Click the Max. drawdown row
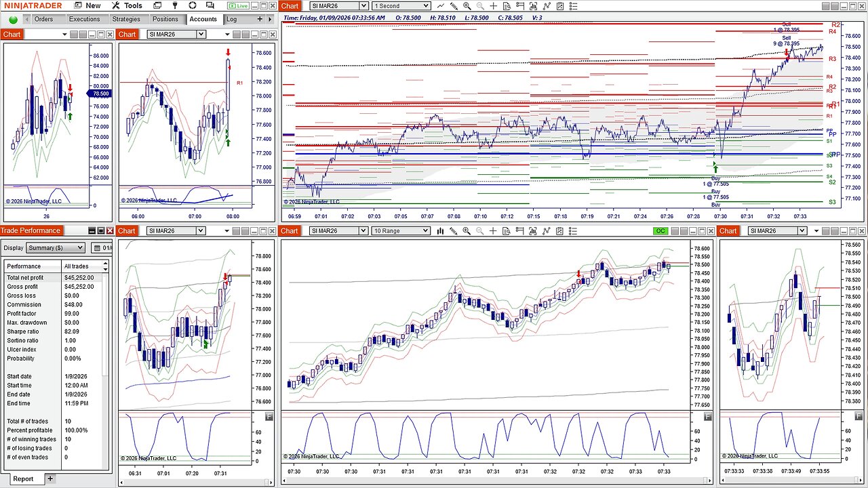This screenshot has width=868, height=488. [54, 323]
